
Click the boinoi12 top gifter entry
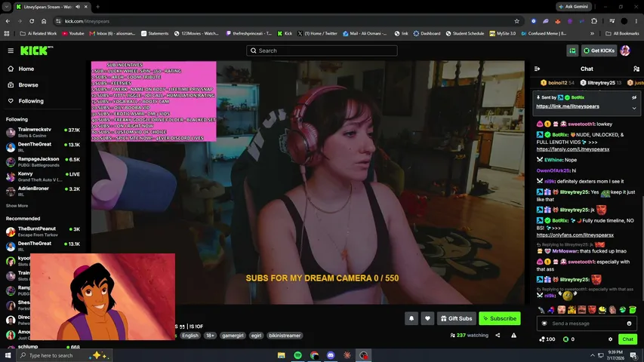557,83
